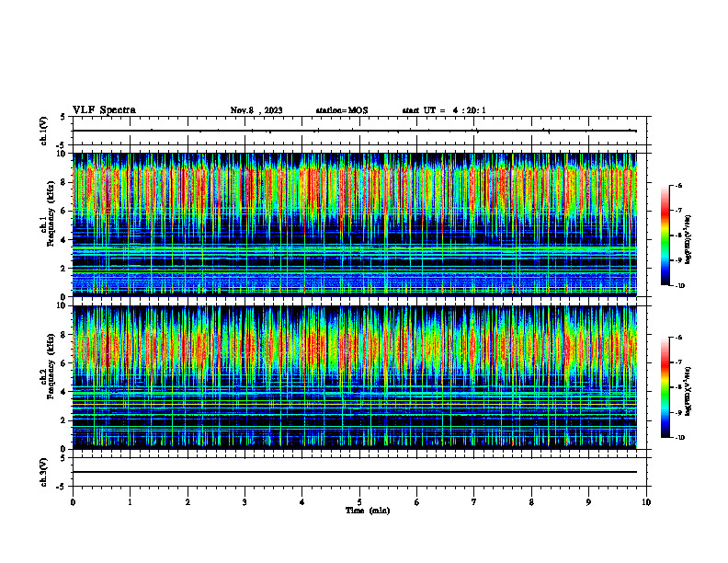The image size is (728, 563).
Task: Click the "-6" label on ch.1 colorbar
Action: 678,186
